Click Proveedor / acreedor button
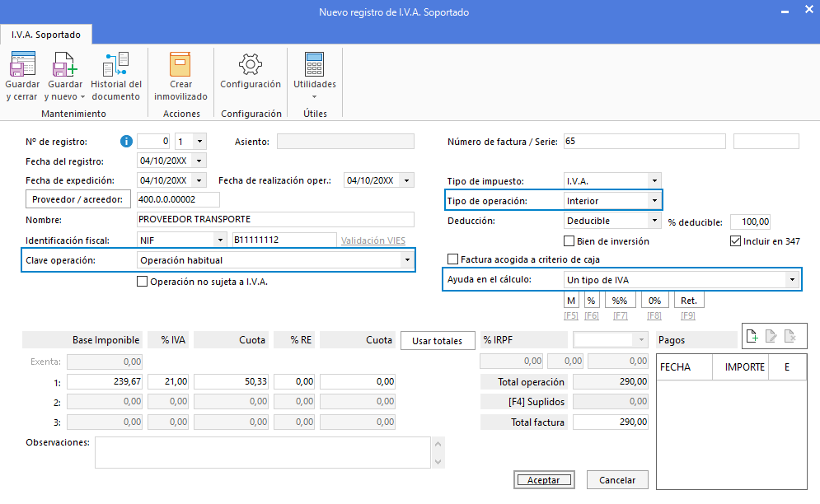820x504 pixels. point(78,199)
